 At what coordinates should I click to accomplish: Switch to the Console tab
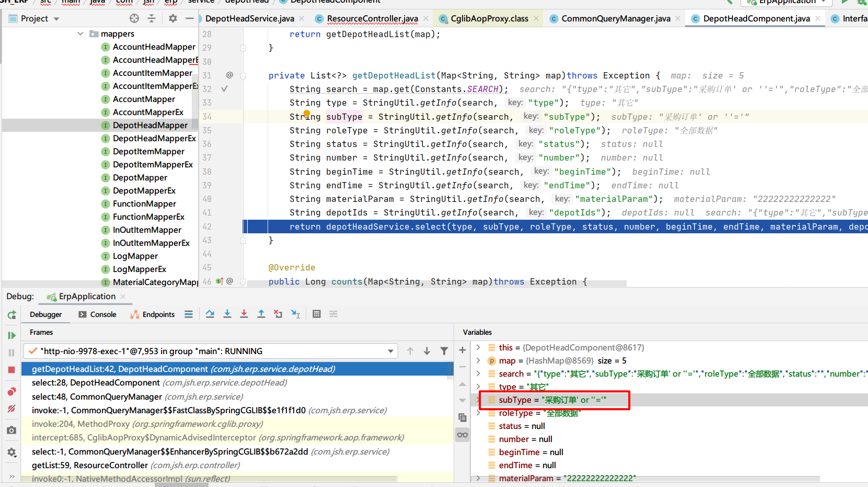pos(98,314)
